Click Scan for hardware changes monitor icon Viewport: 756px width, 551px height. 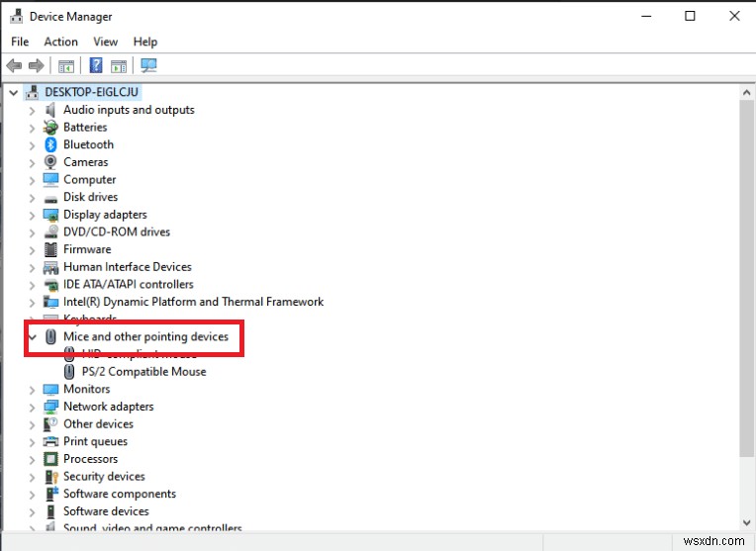(148, 65)
